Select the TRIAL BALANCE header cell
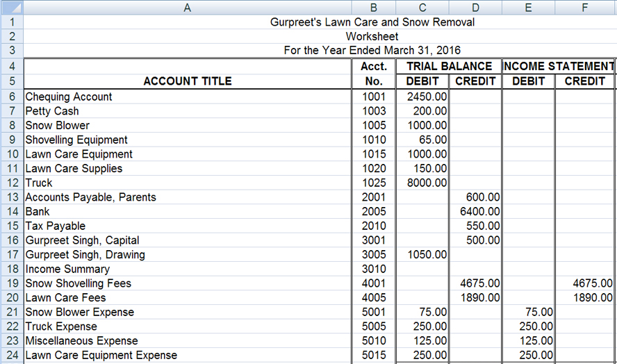 [448, 67]
